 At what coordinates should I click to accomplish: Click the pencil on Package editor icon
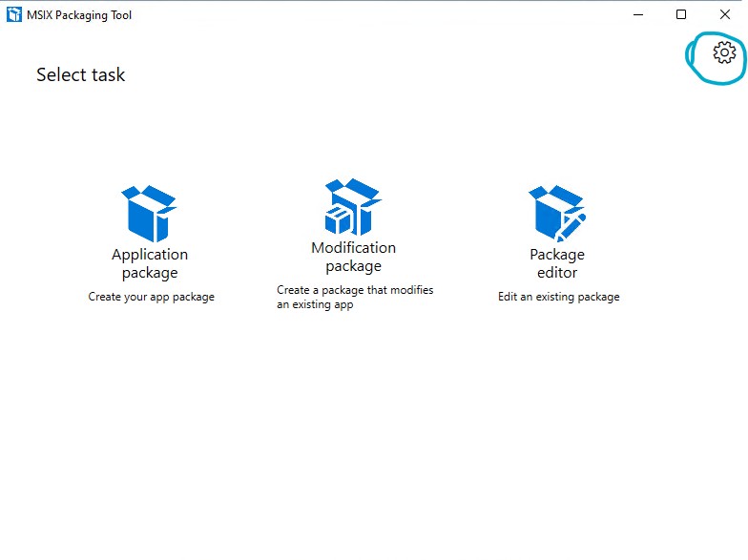(571, 227)
